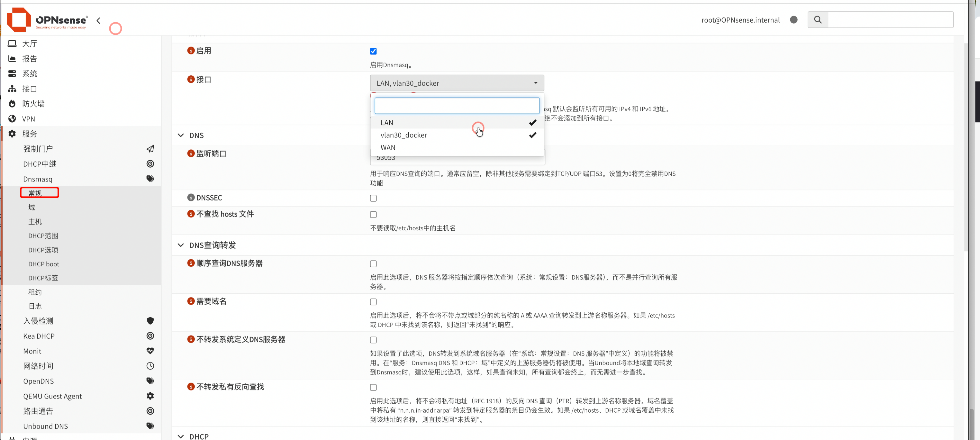
Task: Open the DHCP范围 page
Action: coord(43,235)
